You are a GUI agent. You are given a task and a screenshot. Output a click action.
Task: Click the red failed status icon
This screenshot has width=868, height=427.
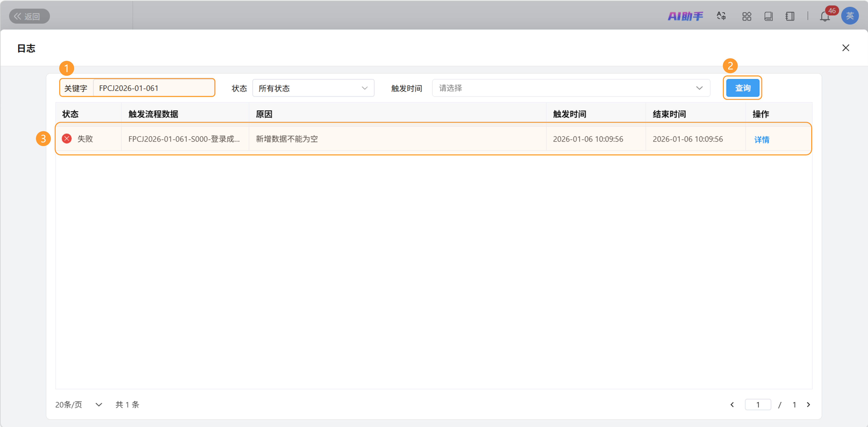(67, 139)
